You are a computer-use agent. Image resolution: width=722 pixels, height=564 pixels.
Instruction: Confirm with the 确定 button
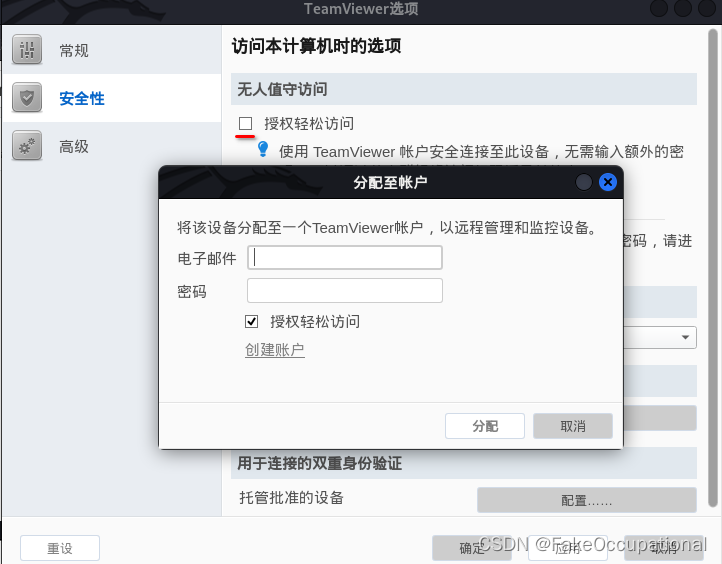[472, 548]
